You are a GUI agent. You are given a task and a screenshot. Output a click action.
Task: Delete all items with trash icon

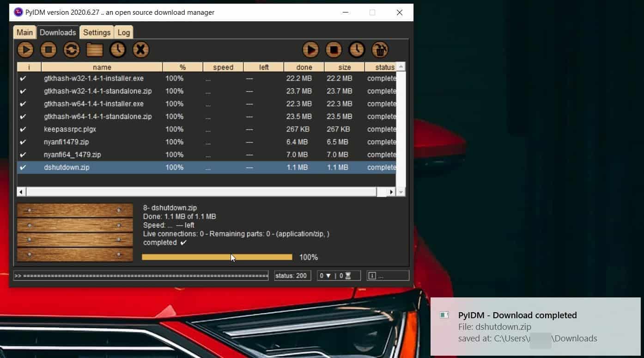pos(380,49)
